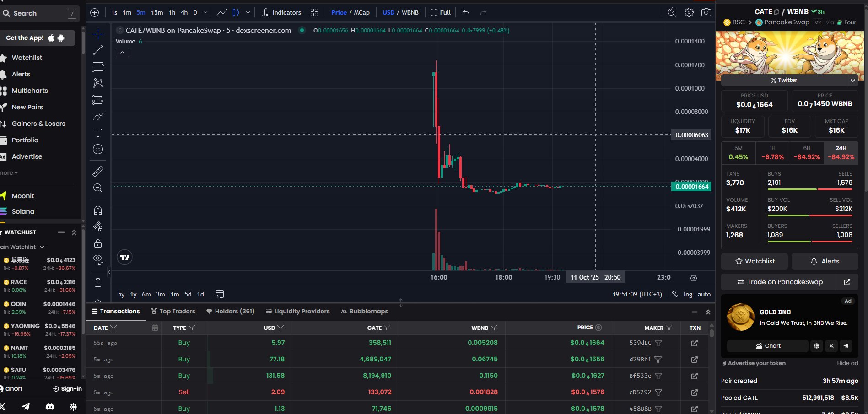The image size is (868, 414).
Task: Open the emoji icons tool
Action: pos(98,149)
